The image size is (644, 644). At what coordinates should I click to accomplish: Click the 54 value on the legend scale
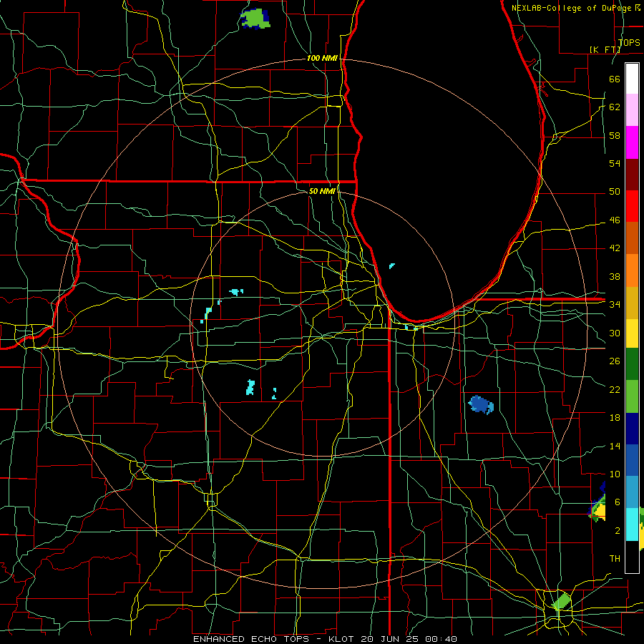(x=615, y=163)
